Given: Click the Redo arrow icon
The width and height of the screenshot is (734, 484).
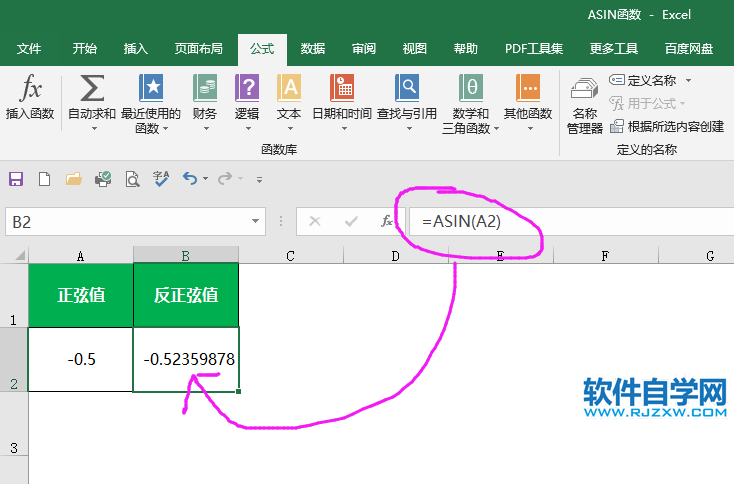Looking at the screenshot, I should (225, 178).
